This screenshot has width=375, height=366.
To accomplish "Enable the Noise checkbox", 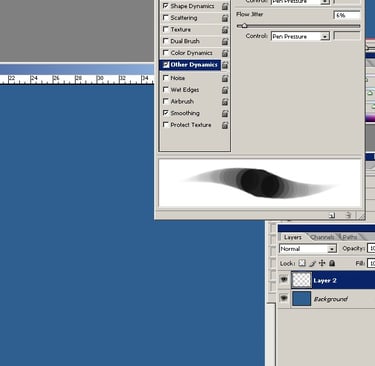I will [x=166, y=77].
